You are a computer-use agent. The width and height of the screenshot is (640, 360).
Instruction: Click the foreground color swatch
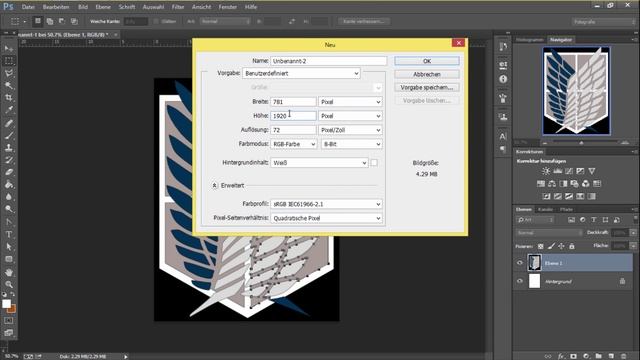(x=6, y=304)
